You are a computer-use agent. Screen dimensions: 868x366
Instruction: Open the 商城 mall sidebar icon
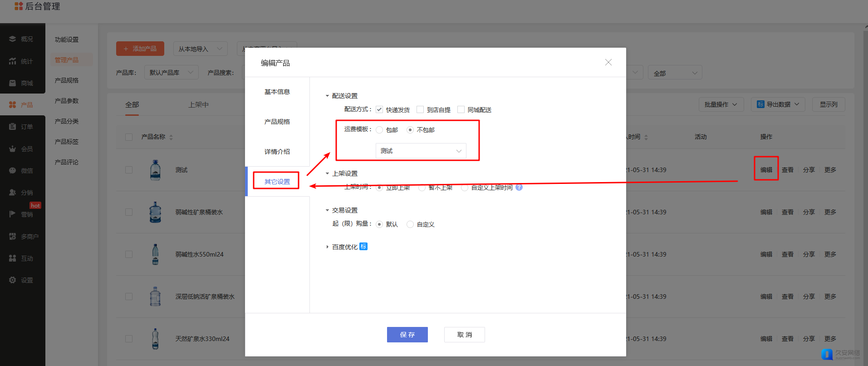click(x=13, y=83)
